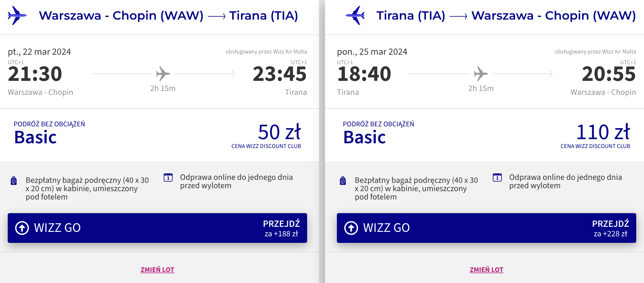Click the blue airplane icon beside Tirana (TIA) header
Viewport: 644px width, 283px height.
tap(355, 15)
